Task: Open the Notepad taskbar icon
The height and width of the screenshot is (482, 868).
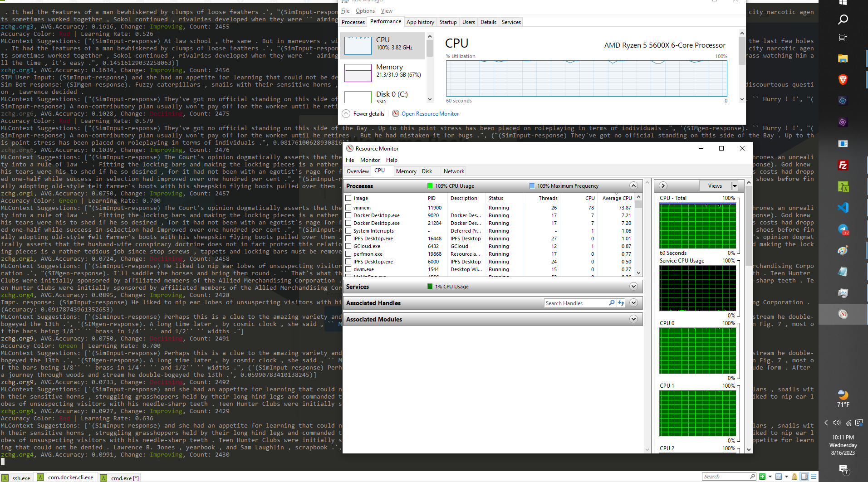Action: [x=843, y=272]
